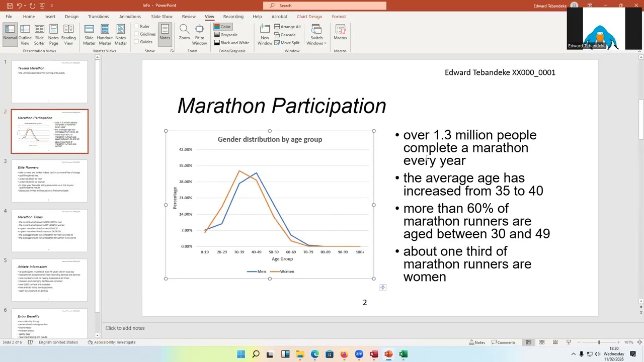Click status bar Slide Show icon
This screenshot has width=644, height=362.
[569, 342]
